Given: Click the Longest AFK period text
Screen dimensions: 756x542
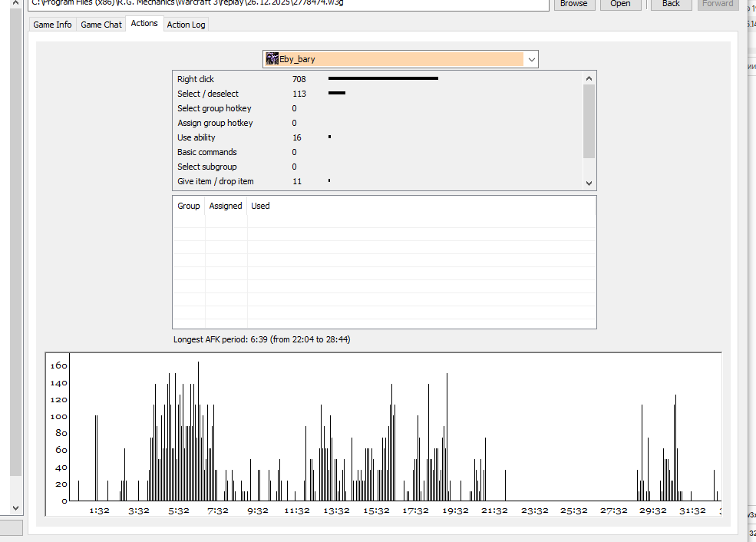Looking at the screenshot, I should click(x=262, y=339).
